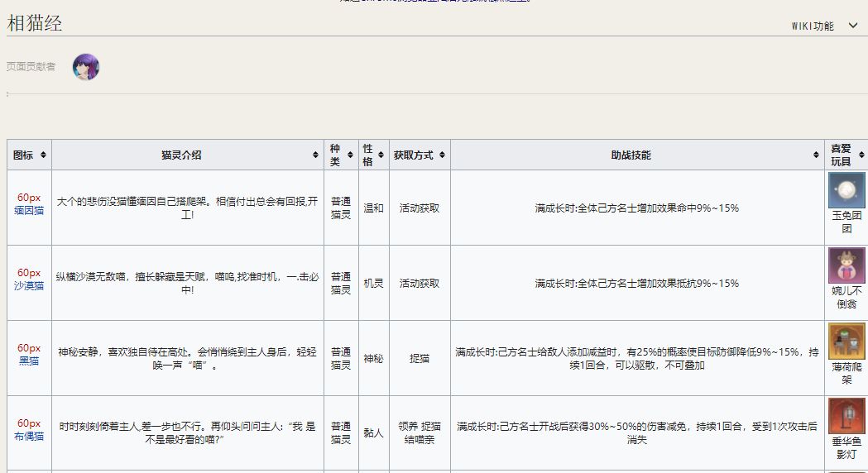Sort table by 性格 column arrows
Viewport: 868px width, 473px height.
(x=381, y=155)
